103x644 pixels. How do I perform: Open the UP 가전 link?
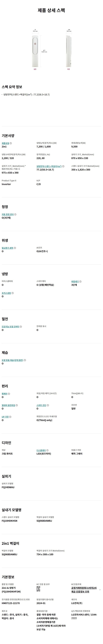click(5, 417)
